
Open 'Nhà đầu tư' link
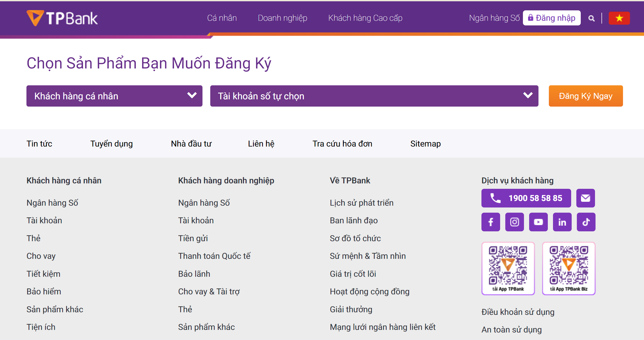(191, 144)
